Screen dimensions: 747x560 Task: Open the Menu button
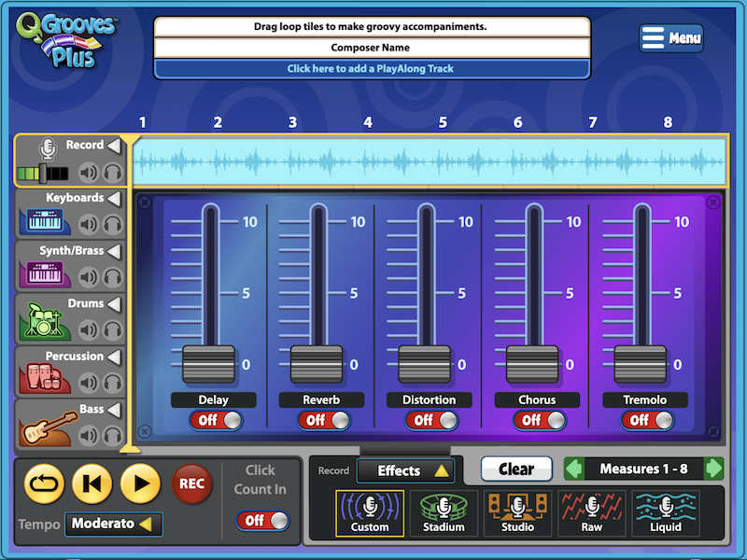point(670,38)
